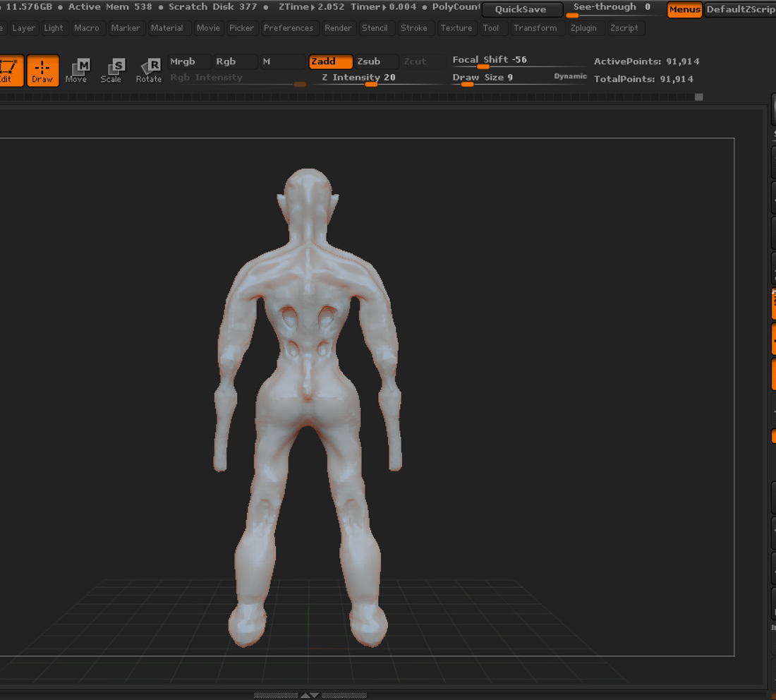The width and height of the screenshot is (776, 700).
Task: Toggle Dynamic draw size
Action: click(570, 76)
